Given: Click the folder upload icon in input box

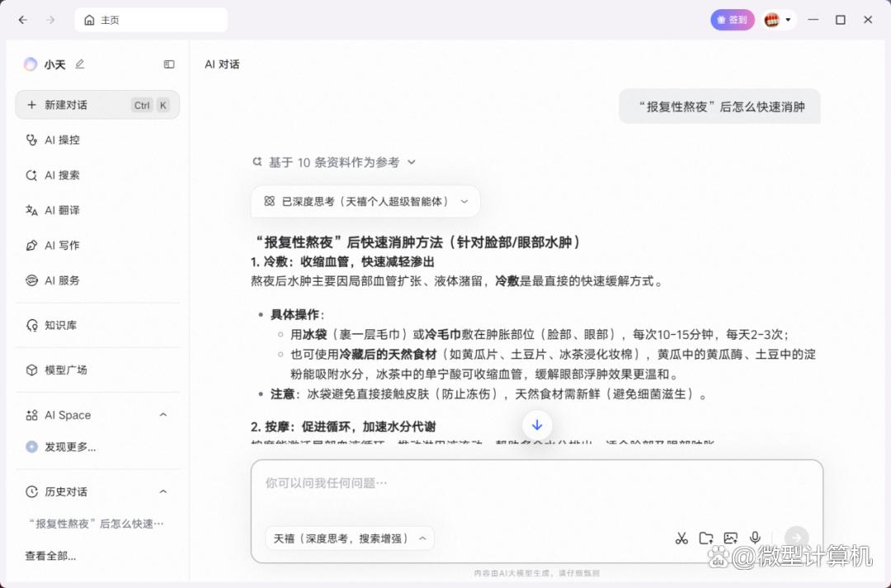Looking at the screenshot, I should click(x=706, y=539).
